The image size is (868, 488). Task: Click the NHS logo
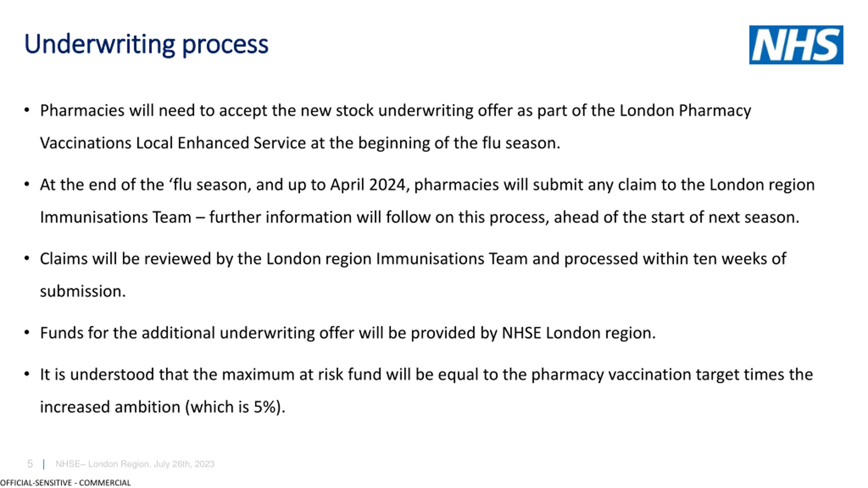[x=796, y=45]
